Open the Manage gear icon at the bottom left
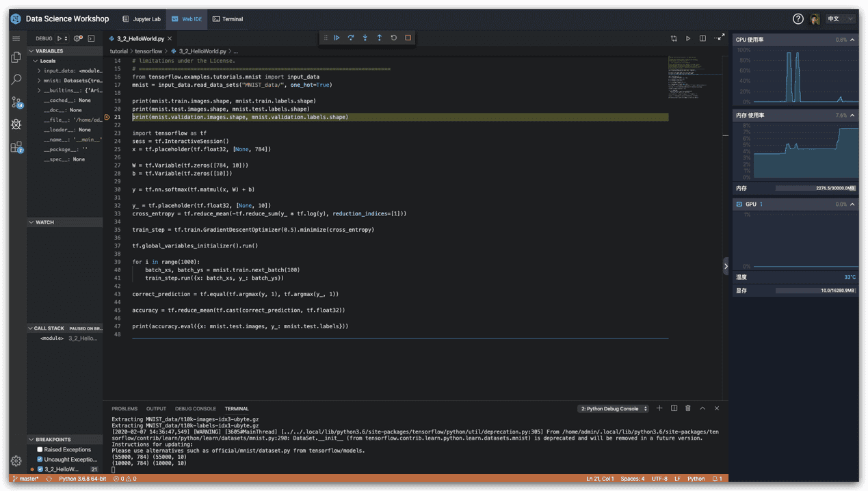Viewport: 868px width, 491px height. point(16,461)
